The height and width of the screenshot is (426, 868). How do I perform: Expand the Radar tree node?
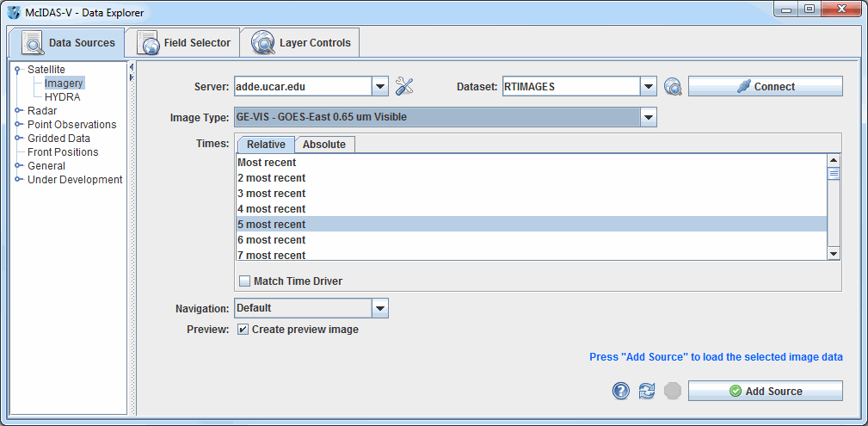click(x=18, y=111)
